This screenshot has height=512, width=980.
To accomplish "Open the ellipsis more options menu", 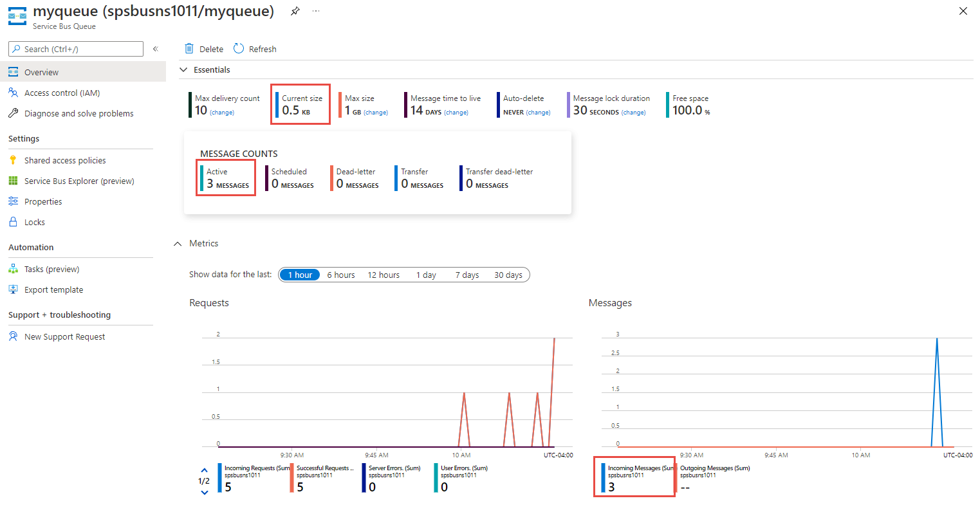I will pos(316,11).
